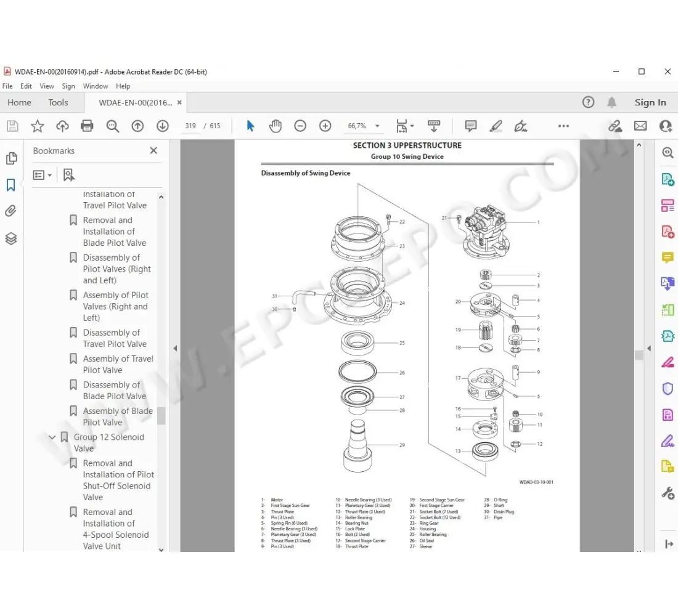This screenshot has width=678, height=616.
Task: Collapse the left navigation pane arrow
Action: (175, 348)
